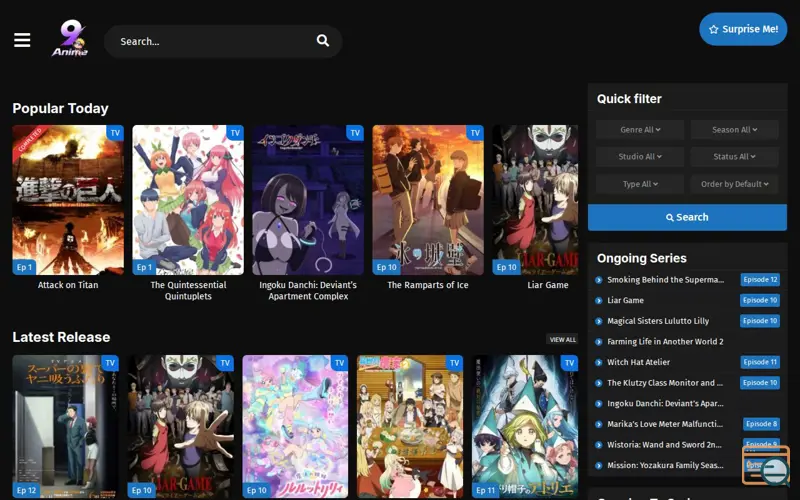Click Episode 10 badge for Magical Sisters
This screenshot has height=500, width=800.
coord(760,321)
